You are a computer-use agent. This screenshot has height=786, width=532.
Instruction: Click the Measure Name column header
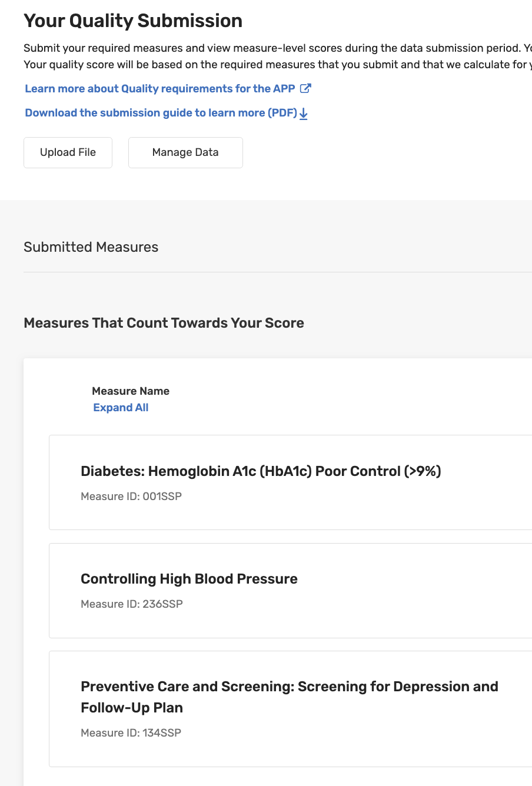[131, 391]
